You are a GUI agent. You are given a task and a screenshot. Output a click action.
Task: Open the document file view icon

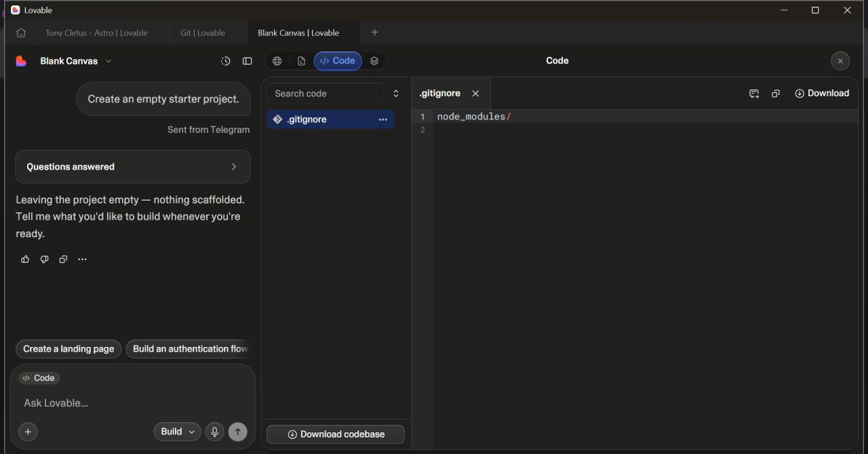[x=302, y=61]
